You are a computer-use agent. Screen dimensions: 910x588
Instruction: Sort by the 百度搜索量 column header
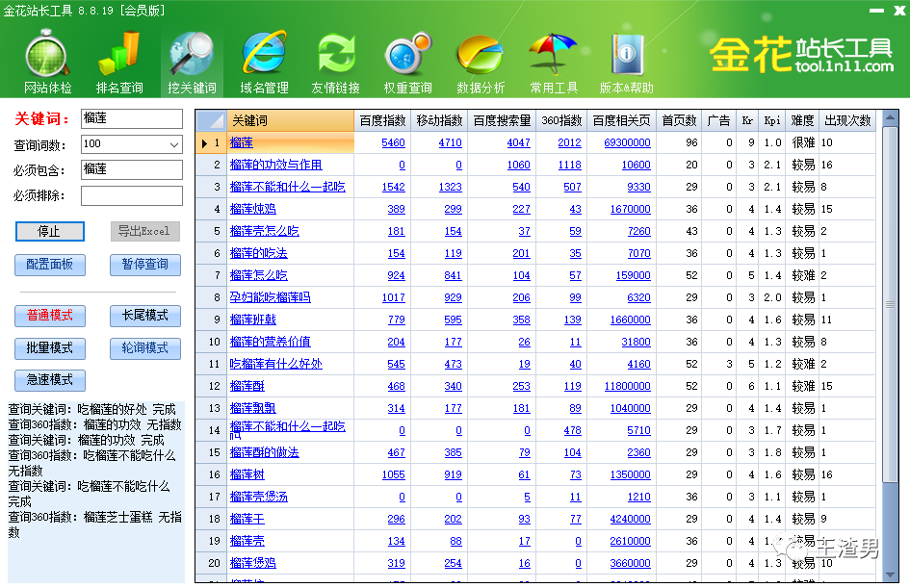pos(502,120)
